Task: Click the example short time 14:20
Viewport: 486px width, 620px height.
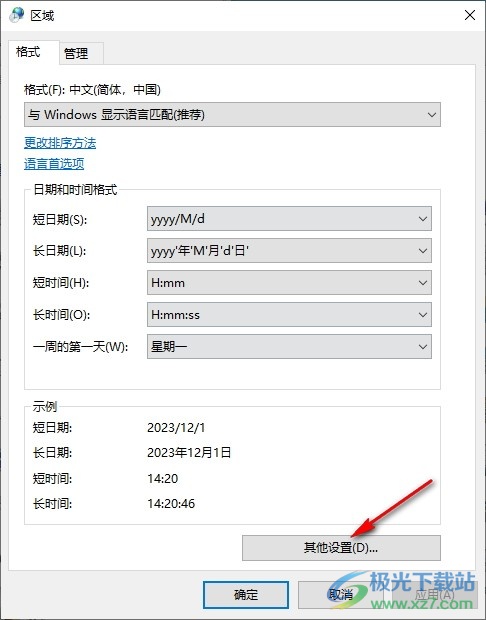Action: tap(163, 478)
